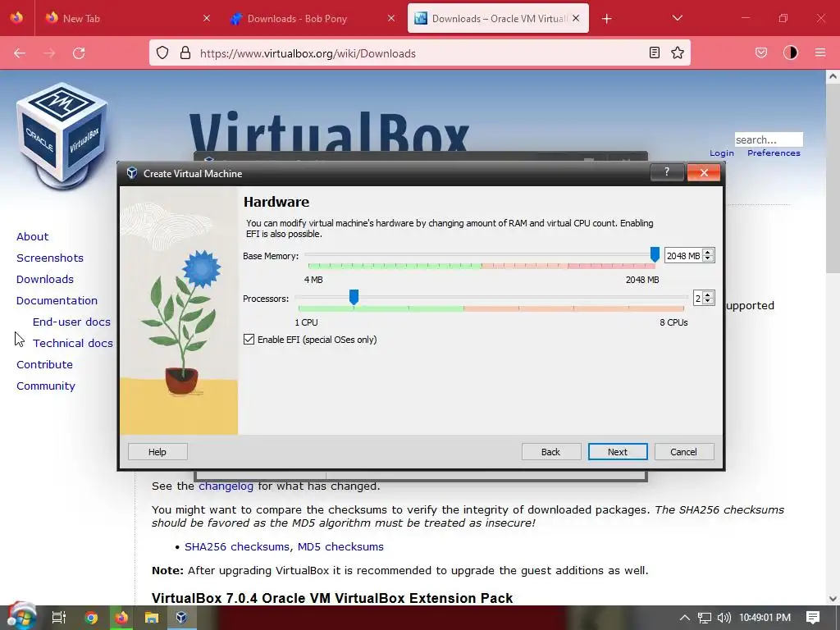Open the list all tabs dropdown

click(677, 18)
